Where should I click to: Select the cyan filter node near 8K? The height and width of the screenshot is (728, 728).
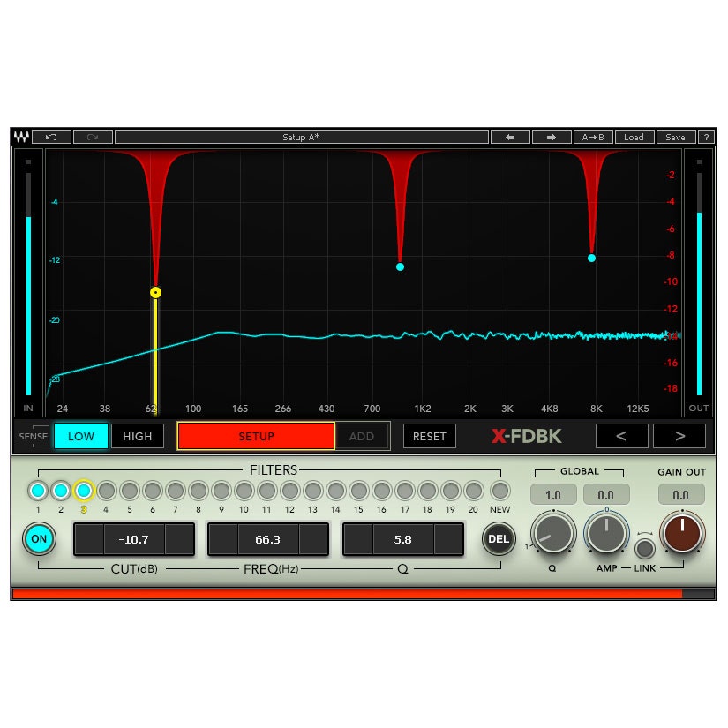[591, 259]
